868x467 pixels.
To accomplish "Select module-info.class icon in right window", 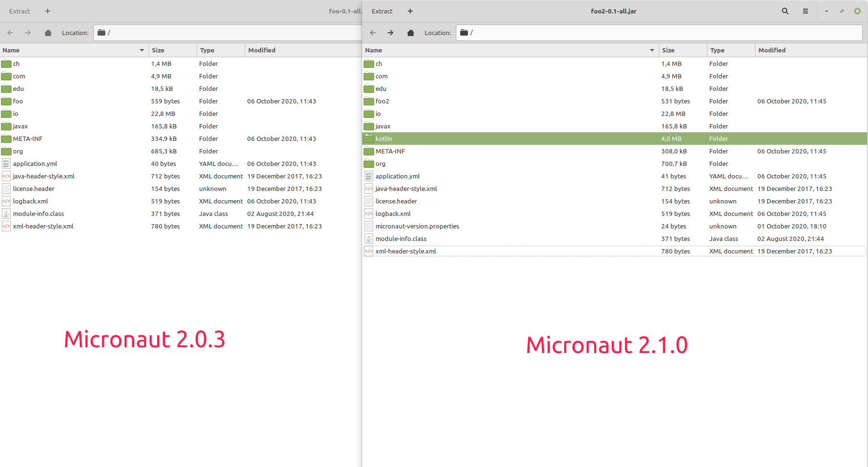I will [x=369, y=239].
